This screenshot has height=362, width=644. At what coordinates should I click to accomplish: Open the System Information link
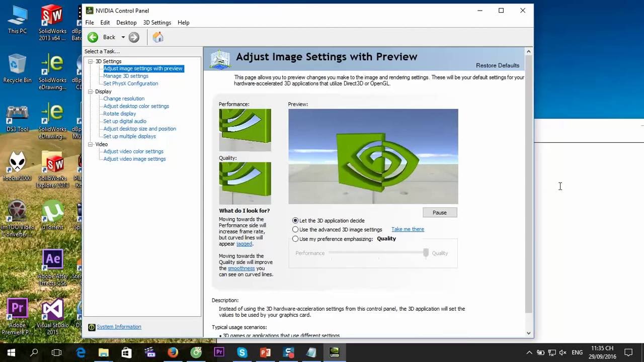point(119,327)
